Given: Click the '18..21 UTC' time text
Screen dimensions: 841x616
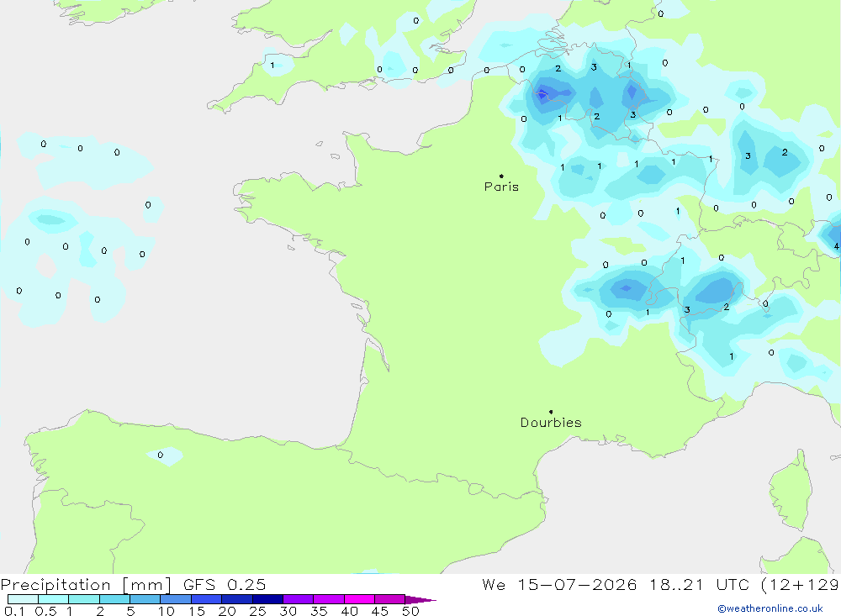Looking at the screenshot, I should (699, 585).
